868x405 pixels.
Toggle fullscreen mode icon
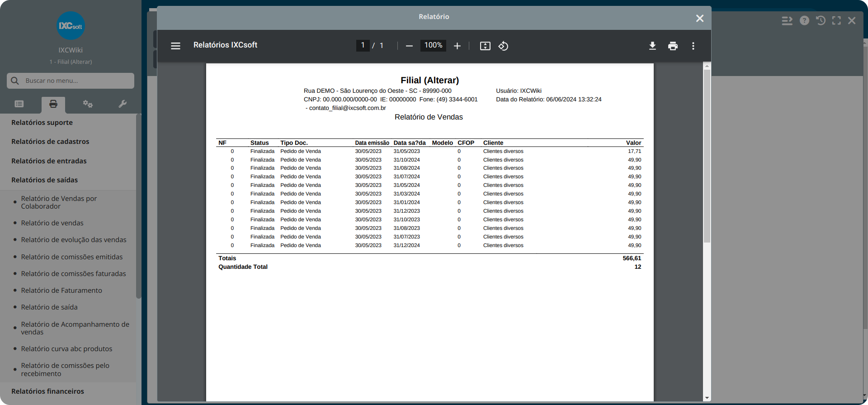pos(836,20)
